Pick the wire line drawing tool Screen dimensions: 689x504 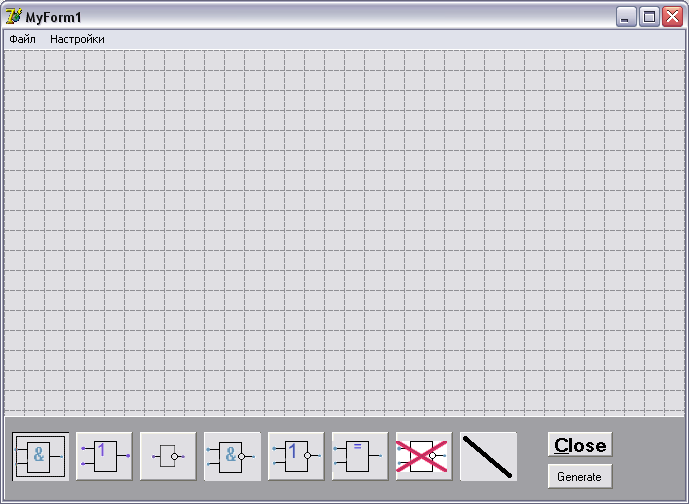[x=488, y=457]
